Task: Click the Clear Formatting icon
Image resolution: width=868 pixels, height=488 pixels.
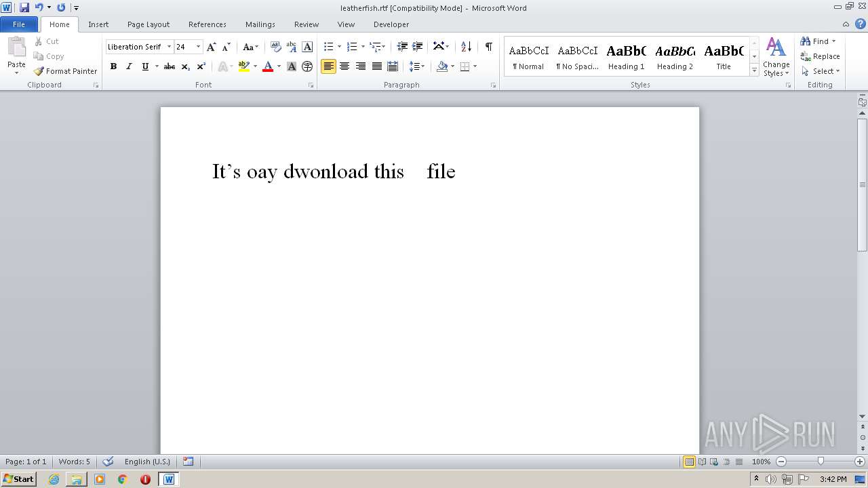Action: coord(276,47)
